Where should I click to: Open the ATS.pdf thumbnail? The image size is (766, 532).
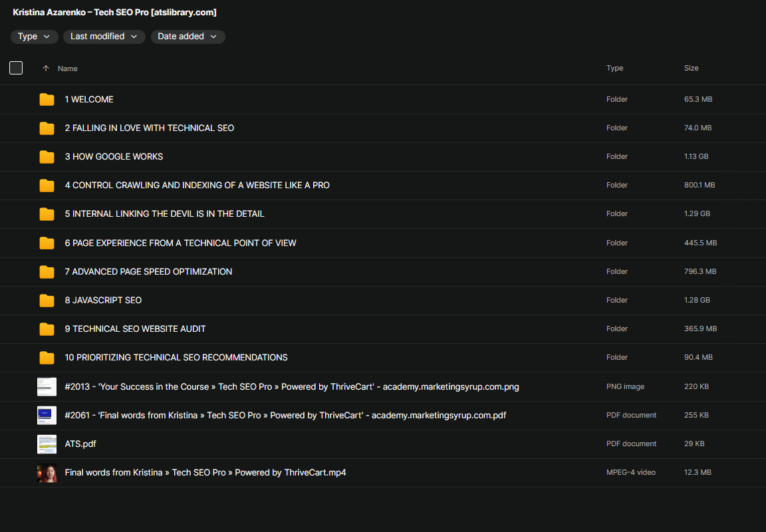(x=47, y=444)
